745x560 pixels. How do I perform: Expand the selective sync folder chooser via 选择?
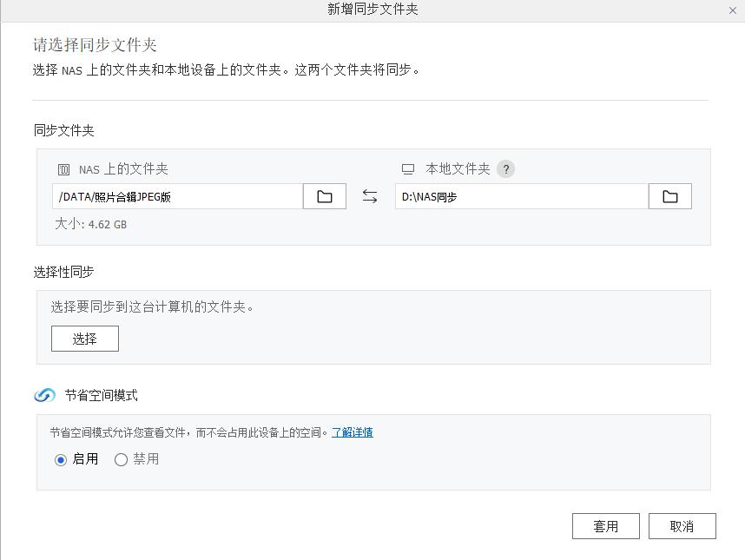84,338
